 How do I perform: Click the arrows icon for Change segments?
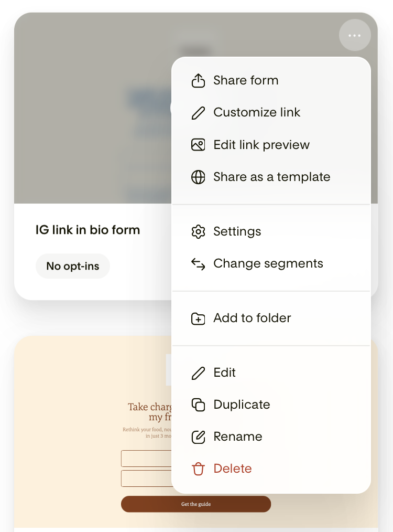(x=198, y=263)
